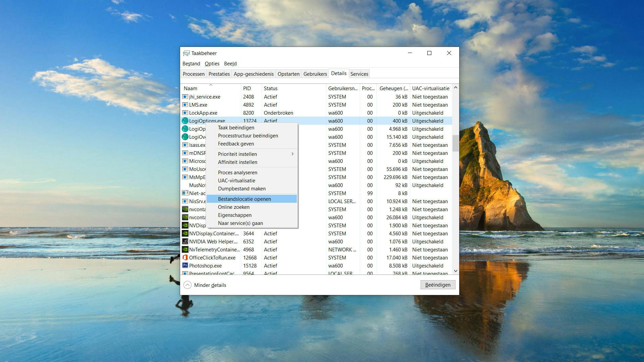Screen dimensions: 644x362
Task: Open the Opties menu
Action: click(212, 64)
